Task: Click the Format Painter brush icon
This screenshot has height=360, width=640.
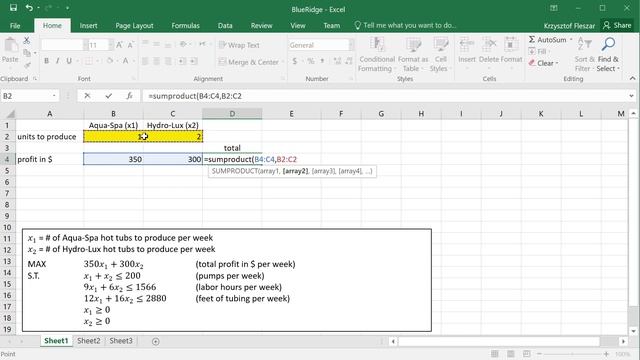Action: click(x=27, y=64)
